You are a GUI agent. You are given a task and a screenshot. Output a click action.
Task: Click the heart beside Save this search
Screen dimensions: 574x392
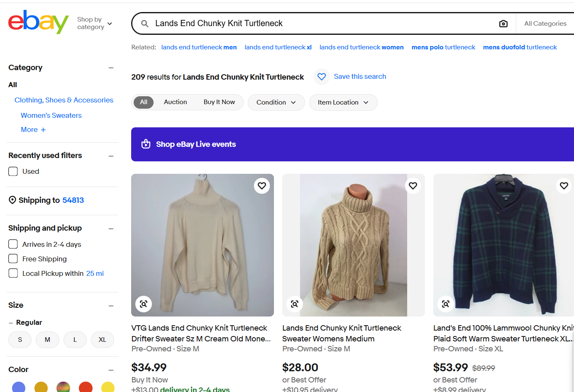pos(321,77)
